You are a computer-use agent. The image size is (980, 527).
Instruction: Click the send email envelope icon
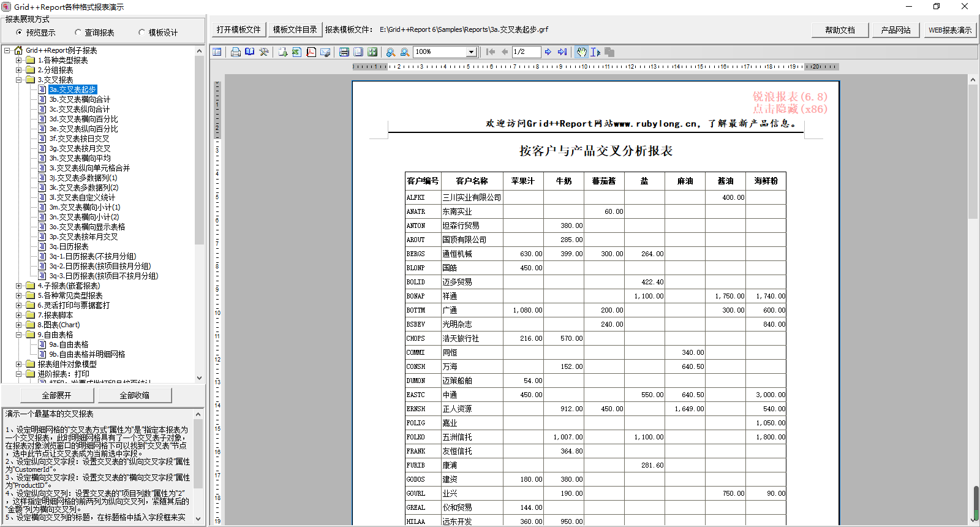(325, 52)
